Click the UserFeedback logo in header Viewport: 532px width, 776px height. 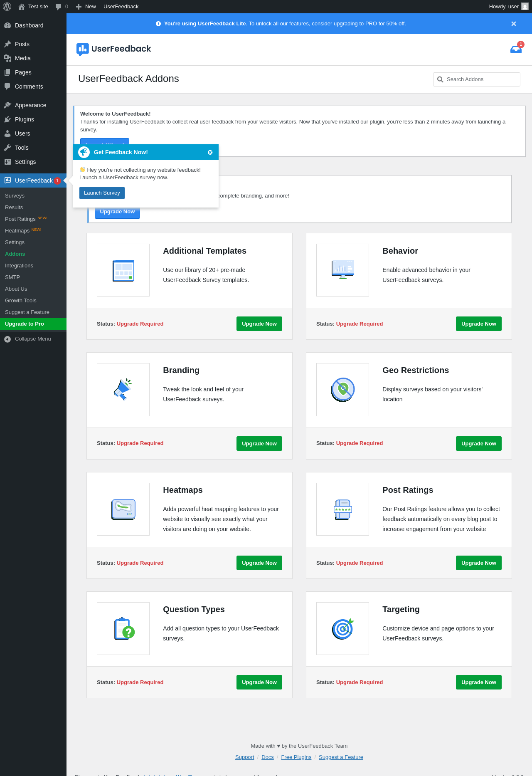[x=114, y=49]
